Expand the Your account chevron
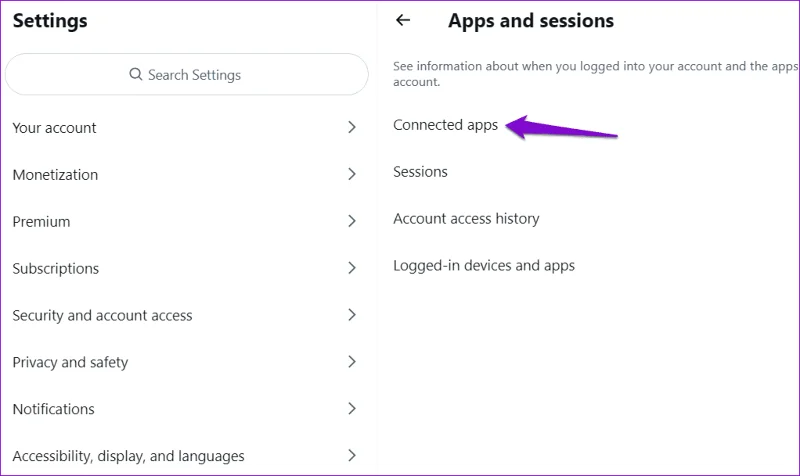800x476 pixels. click(352, 127)
